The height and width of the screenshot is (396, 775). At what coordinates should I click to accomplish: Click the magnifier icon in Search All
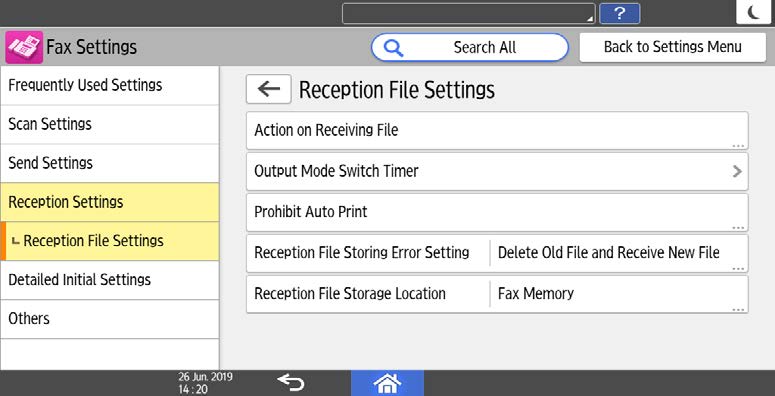pyautogui.click(x=393, y=48)
